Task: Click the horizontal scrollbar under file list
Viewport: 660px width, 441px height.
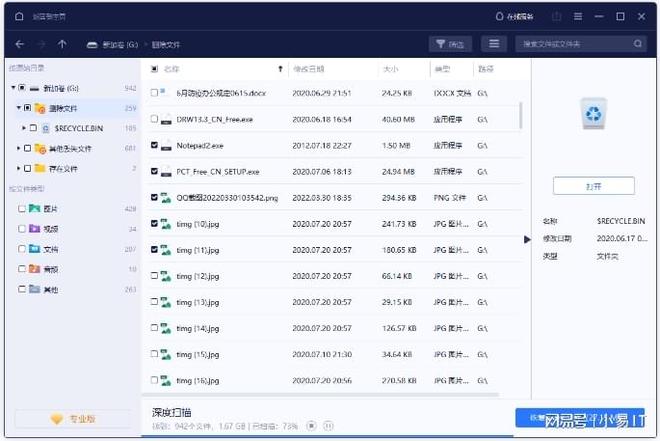Action: tap(320, 395)
